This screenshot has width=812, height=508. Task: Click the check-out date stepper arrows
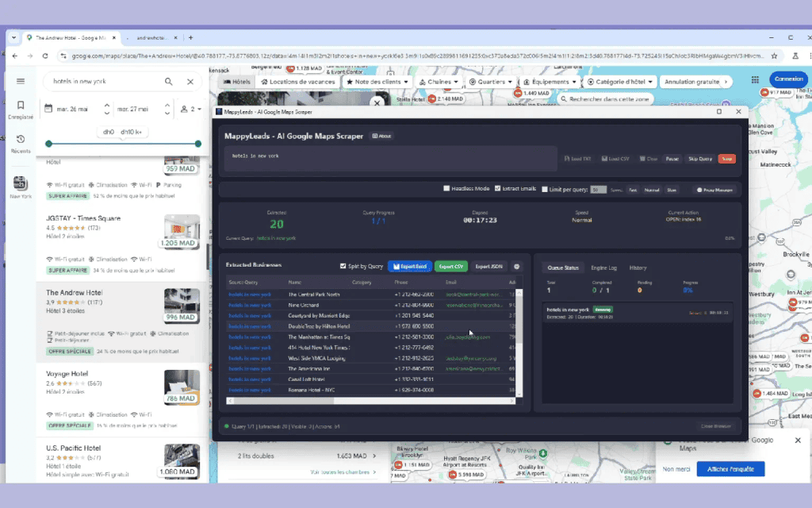[x=167, y=109]
